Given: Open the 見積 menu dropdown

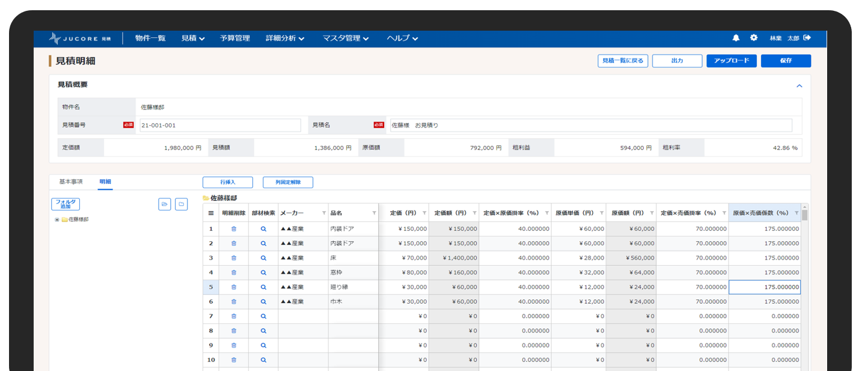Looking at the screenshot, I should coord(192,38).
